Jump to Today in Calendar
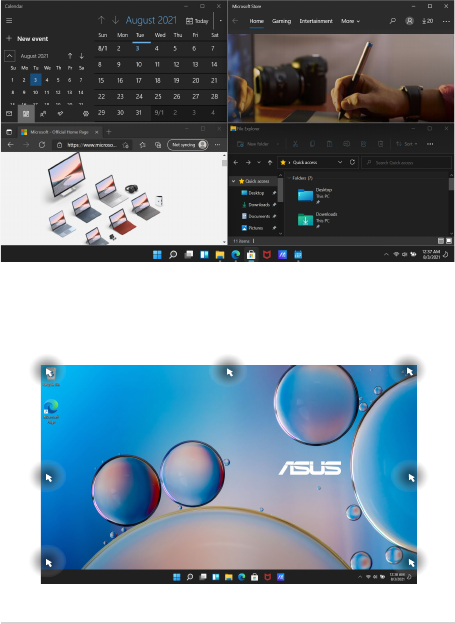 197,21
